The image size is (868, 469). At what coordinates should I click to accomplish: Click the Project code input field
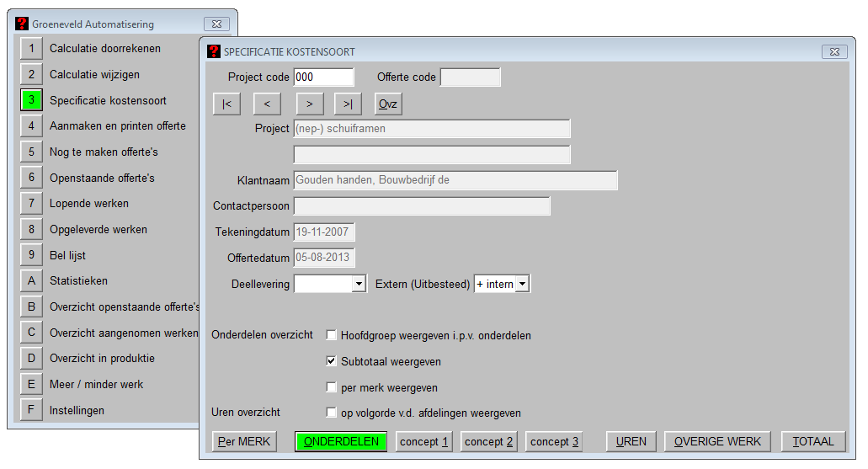click(323, 77)
